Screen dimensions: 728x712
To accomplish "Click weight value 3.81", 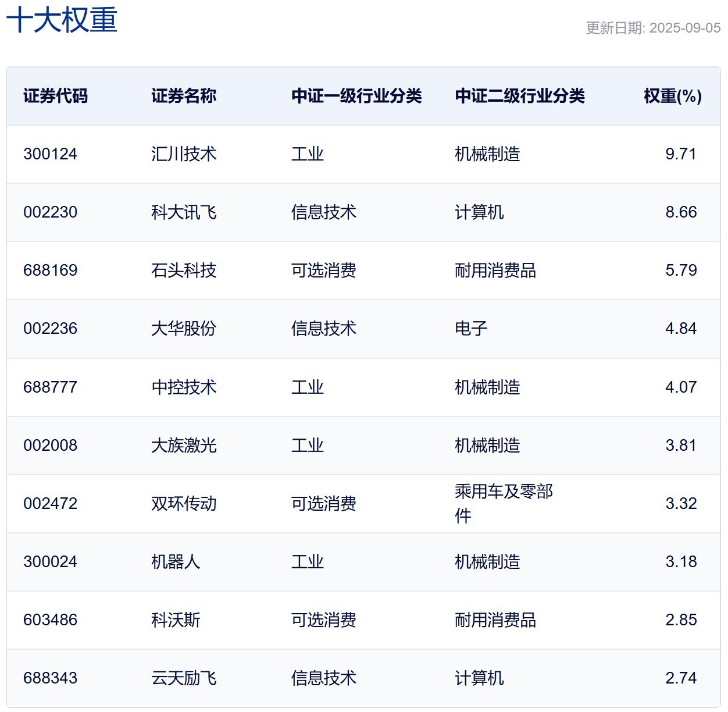I will (x=681, y=446).
